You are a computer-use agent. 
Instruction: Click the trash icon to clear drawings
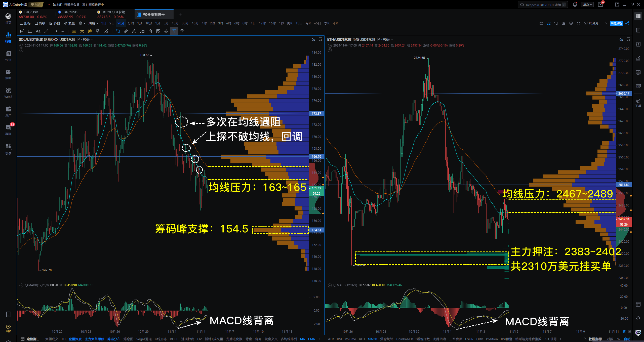pos(182,31)
